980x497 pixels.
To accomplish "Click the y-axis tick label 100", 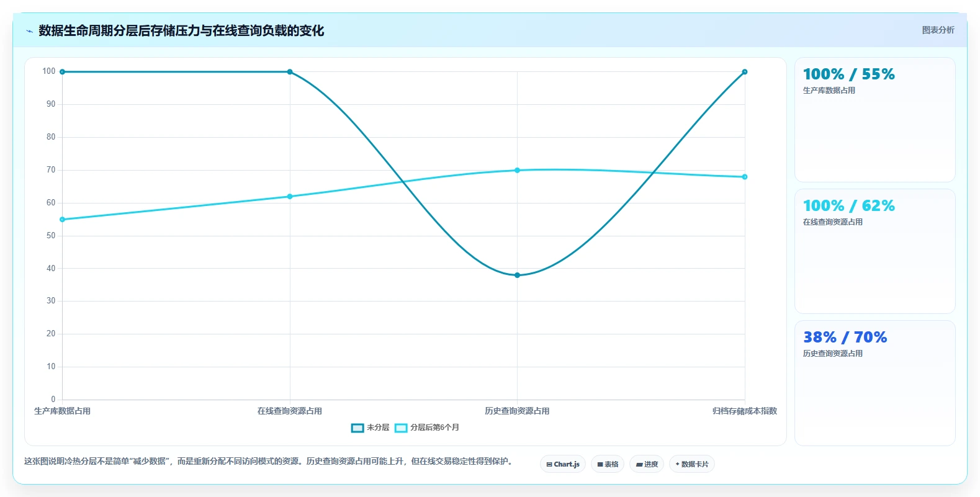I will coord(49,71).
